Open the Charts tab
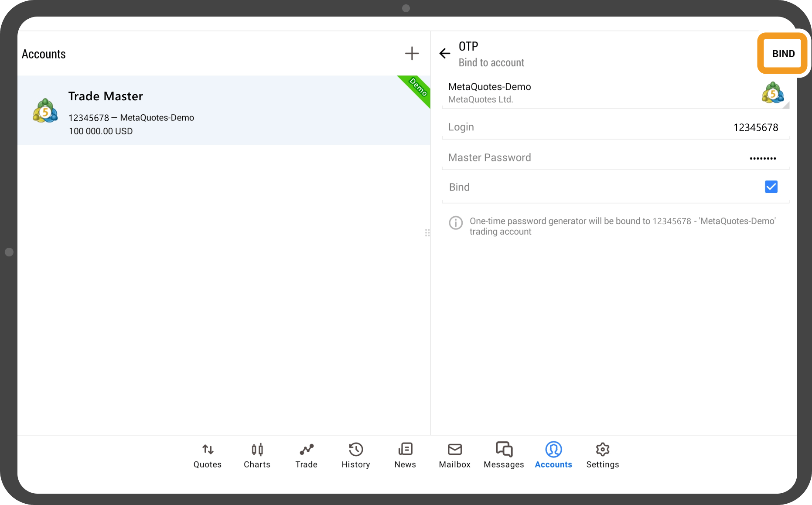812x505 pixels. pos(257,456)
